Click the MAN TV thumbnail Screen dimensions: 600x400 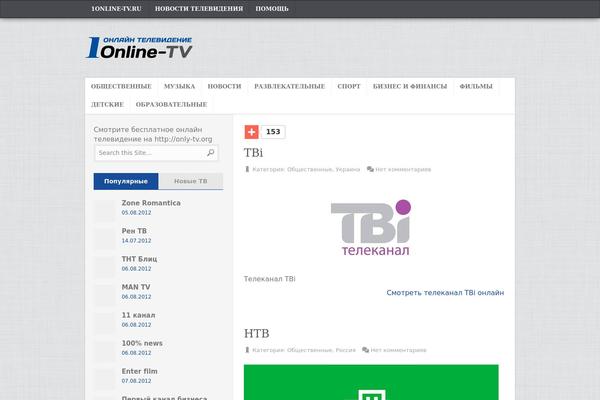coord(104,294)
